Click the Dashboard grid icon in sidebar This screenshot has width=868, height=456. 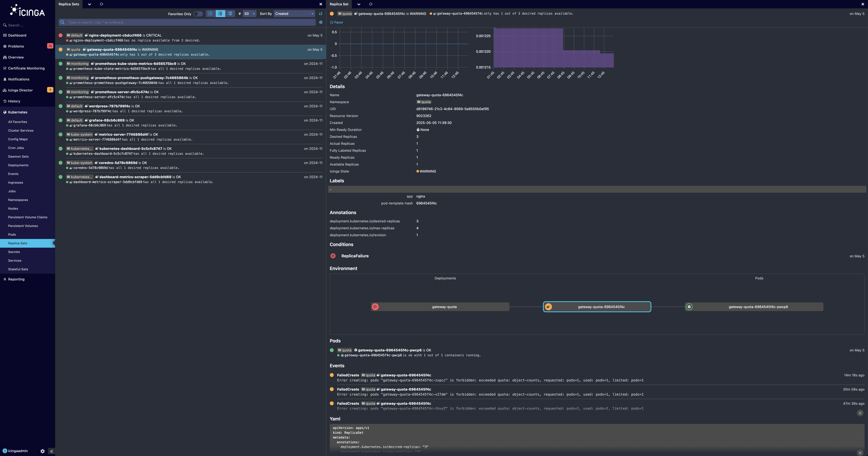[x=5, y=35]
